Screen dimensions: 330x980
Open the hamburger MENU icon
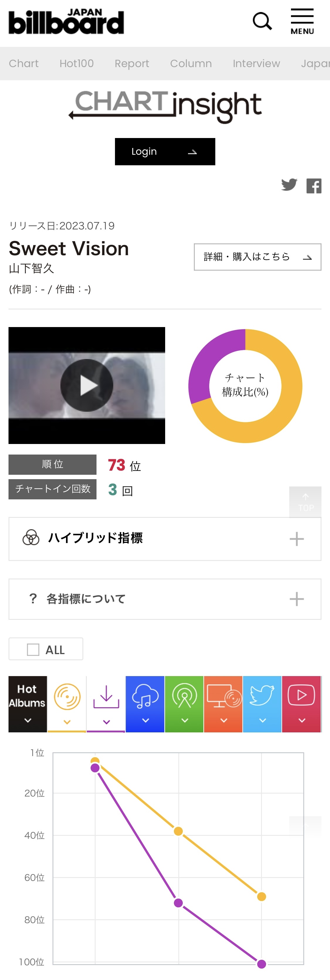[x=302, y=21]
